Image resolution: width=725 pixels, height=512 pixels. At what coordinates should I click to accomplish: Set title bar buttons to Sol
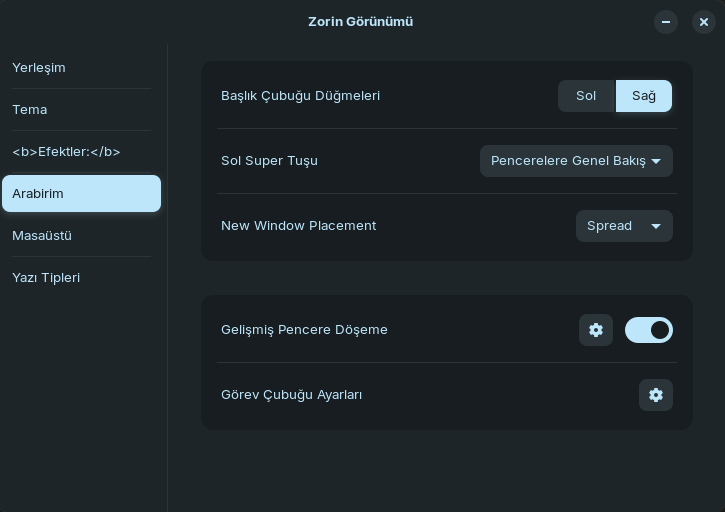[x=586, y=96]
